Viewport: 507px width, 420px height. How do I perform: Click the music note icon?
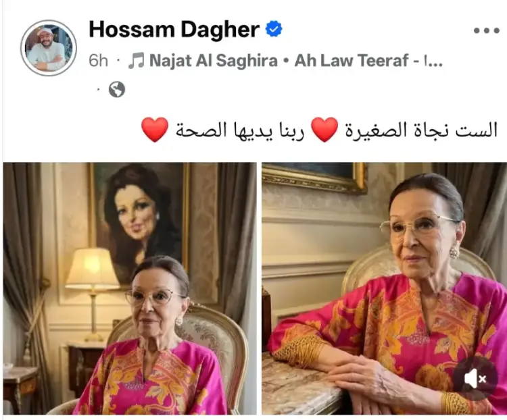136,61
